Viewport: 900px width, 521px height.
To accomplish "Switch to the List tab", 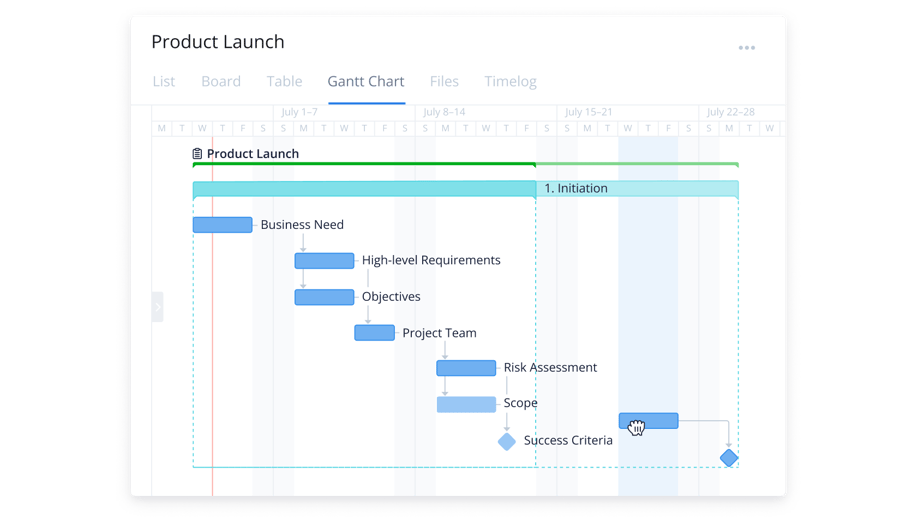I will click(163, 82).
